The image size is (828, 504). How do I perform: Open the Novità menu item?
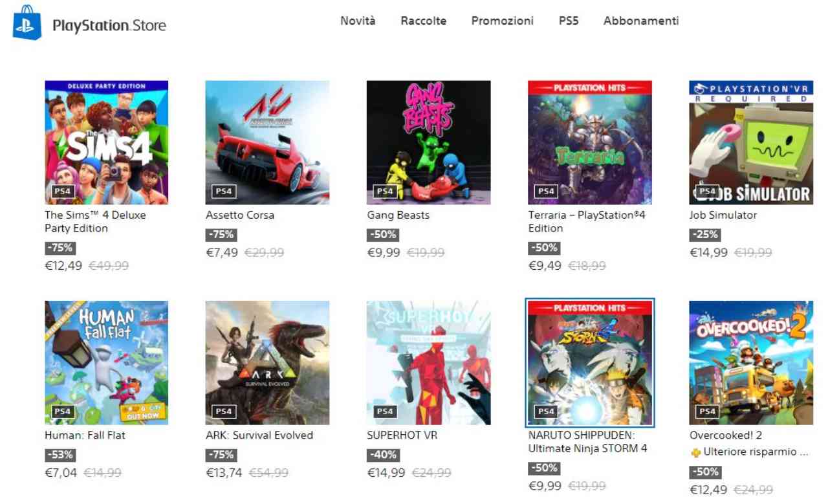pos(358,21)
